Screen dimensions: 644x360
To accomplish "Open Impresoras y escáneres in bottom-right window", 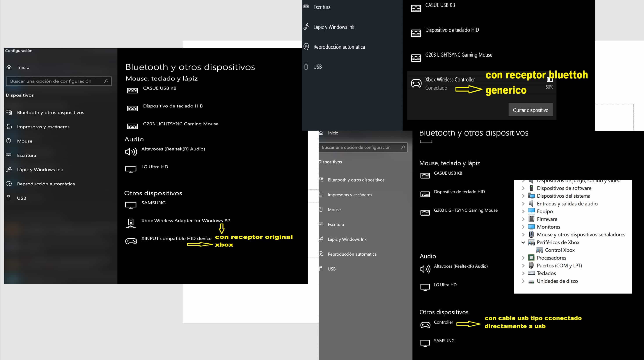I will pos(350,195).
